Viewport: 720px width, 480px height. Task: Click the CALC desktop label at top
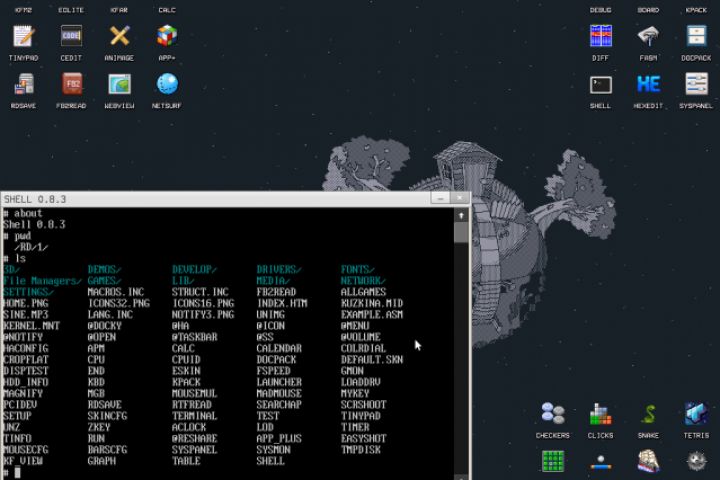coord(167,10)
